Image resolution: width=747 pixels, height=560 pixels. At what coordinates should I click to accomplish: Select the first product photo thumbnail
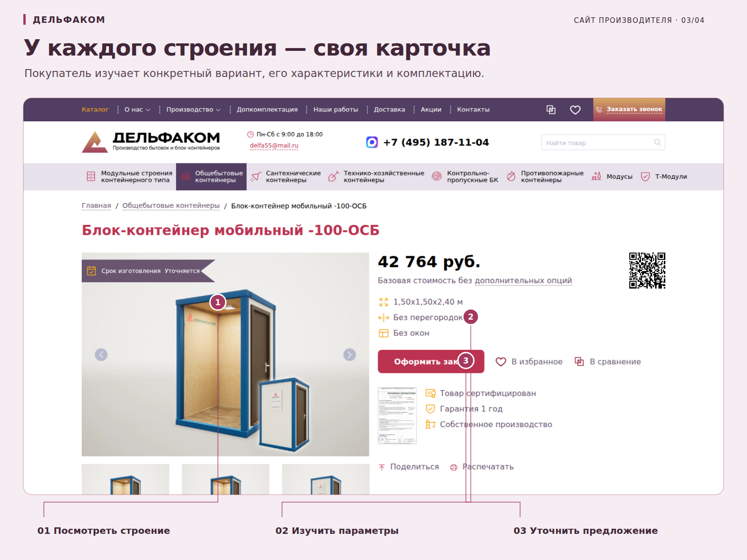click(126, 479)
